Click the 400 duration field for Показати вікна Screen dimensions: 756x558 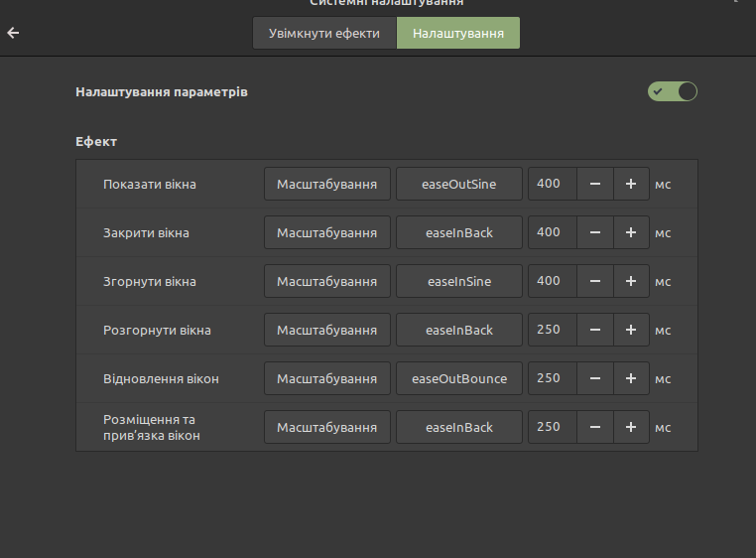[x=553, y=184]
